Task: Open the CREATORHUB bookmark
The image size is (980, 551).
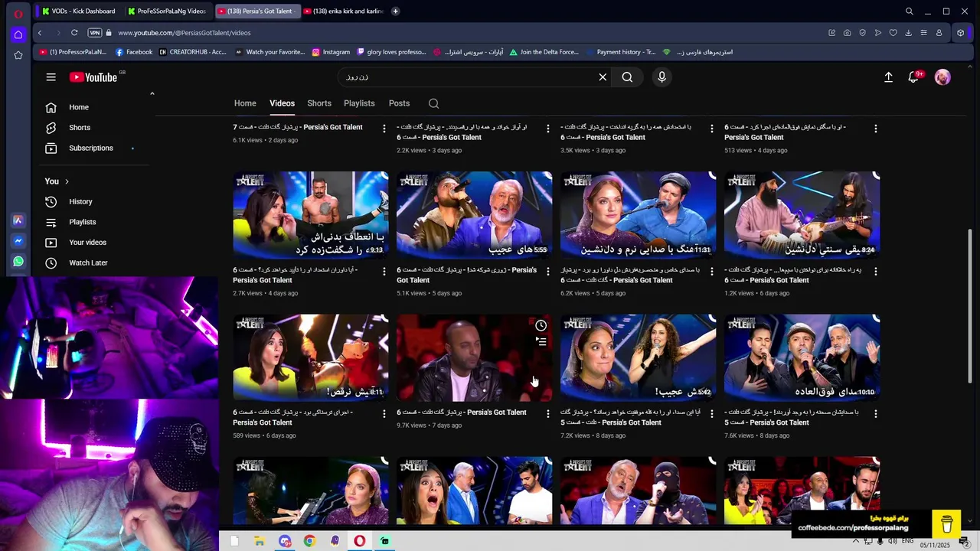Action: point(192,52)
